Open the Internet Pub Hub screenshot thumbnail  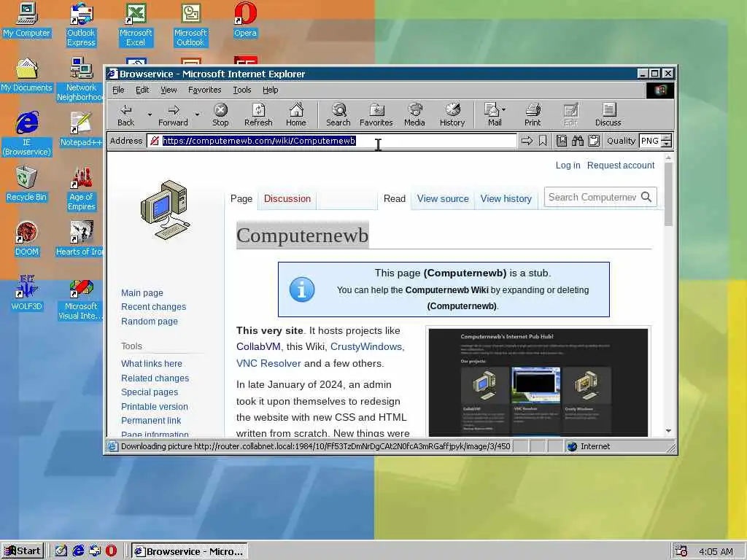pos(538,382)
